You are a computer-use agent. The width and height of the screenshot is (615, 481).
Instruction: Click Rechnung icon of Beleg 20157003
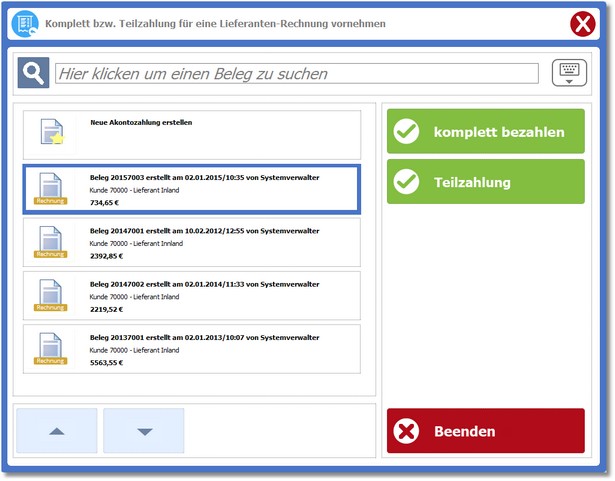pos(50,189)
